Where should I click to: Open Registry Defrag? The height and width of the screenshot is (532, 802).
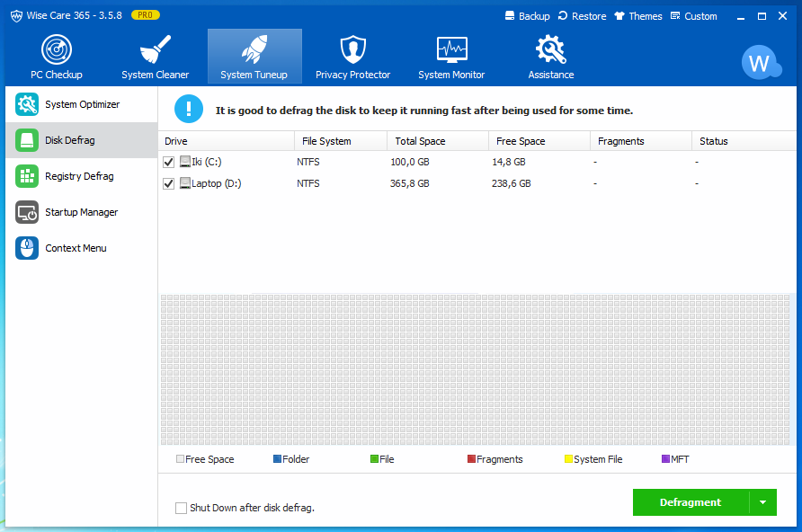(81, 176)
